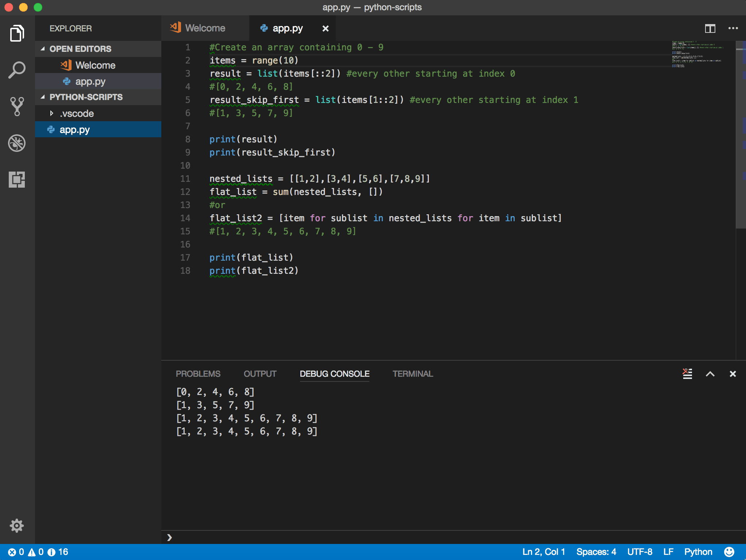Open the editor more actions ellipsis
This screenshot has width=746, height=560.
pyautogui.click(x=732, y=28)
